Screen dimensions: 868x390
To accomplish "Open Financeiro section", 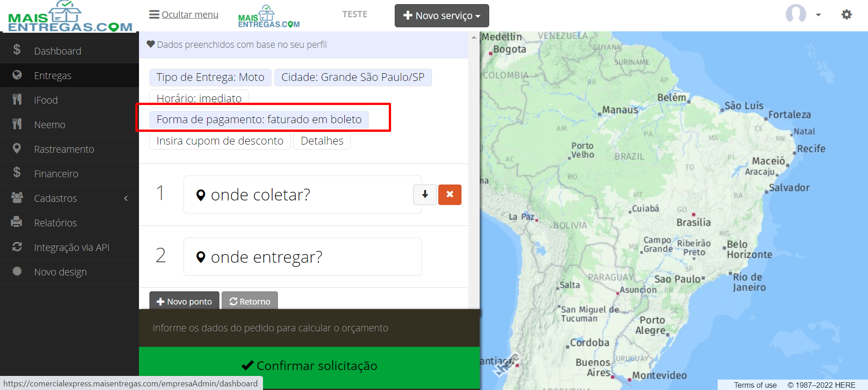I will point(69,174).
